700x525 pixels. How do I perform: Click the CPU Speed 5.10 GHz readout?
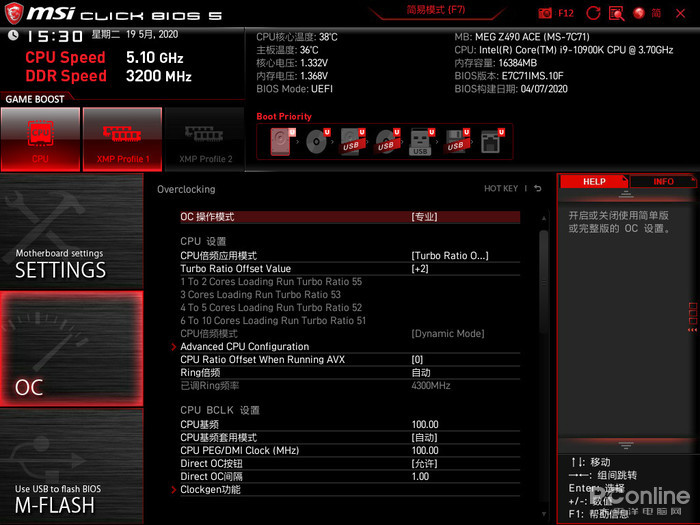[104, 58]
